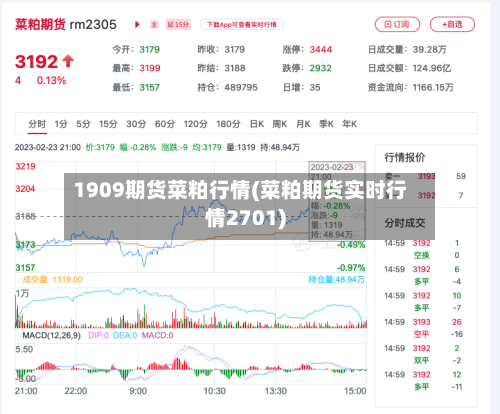Click the 空平 trade type label

(x=421, y=334)
